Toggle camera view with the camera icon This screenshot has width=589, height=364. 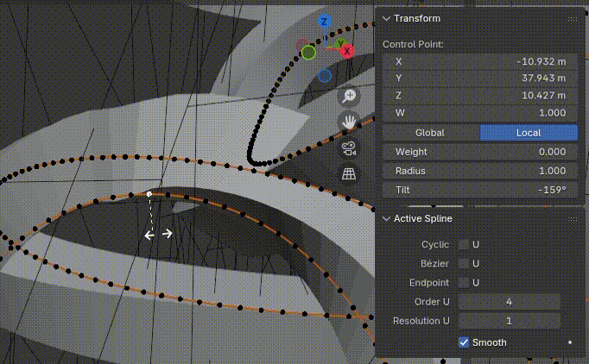[349, 148]
